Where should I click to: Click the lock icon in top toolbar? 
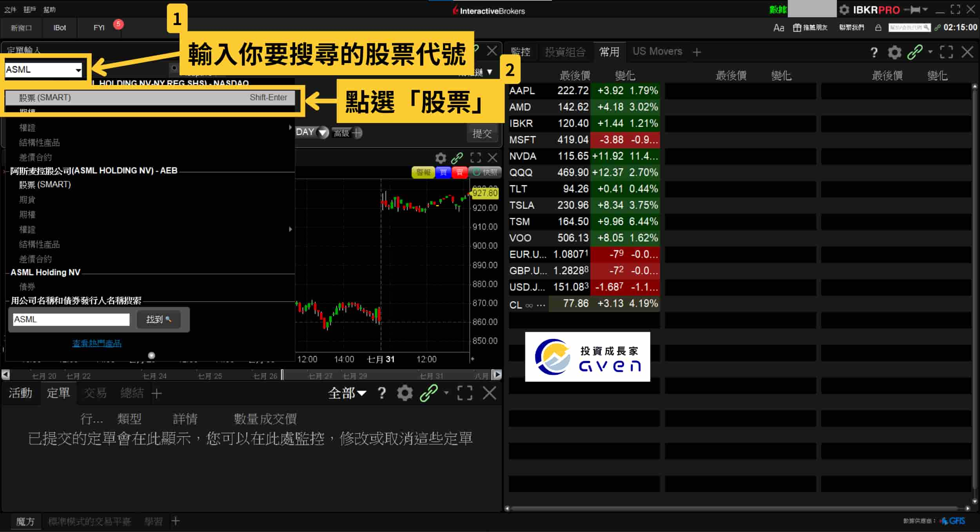[x=878, y=28]
